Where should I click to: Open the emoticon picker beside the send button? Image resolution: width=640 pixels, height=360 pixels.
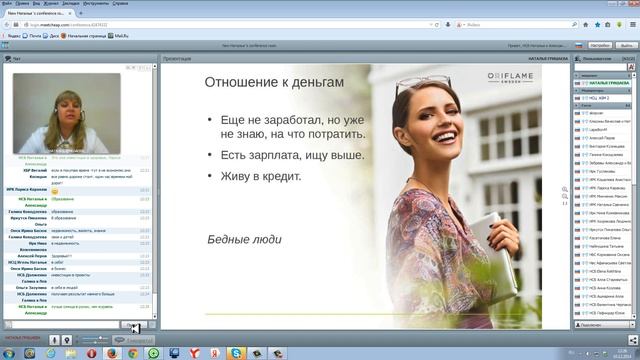click(152, 325)
